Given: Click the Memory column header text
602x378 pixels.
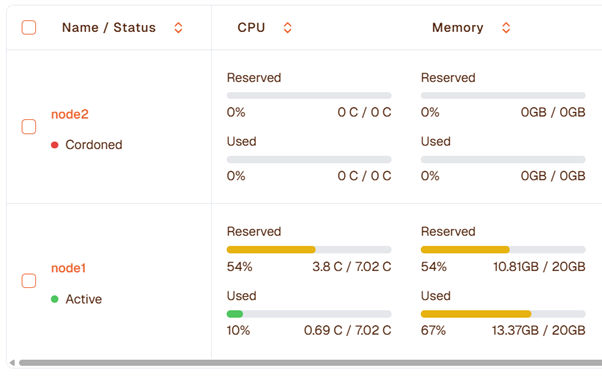Looking at the screenshot, I should (x=458, y=28).
